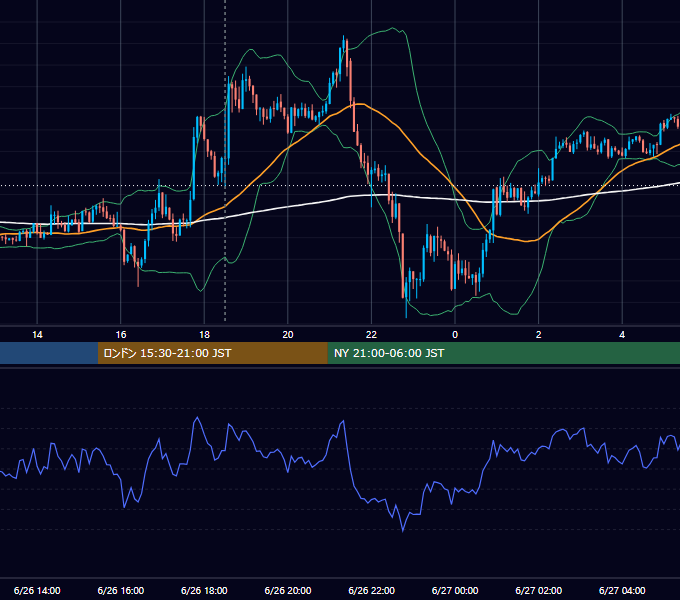Click the ロンドン 15:30-21:00 JST session bar

click(212, 353)
